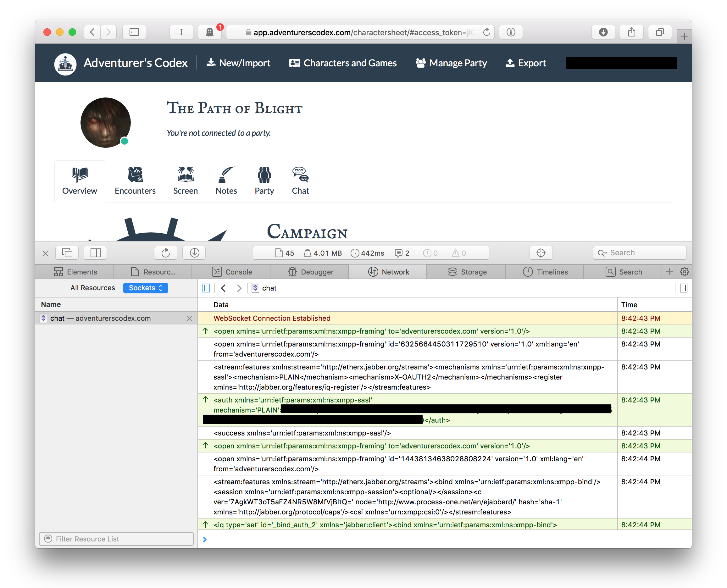
Task: Toggle the Safari sidebar button
Action: coord(134,32)
